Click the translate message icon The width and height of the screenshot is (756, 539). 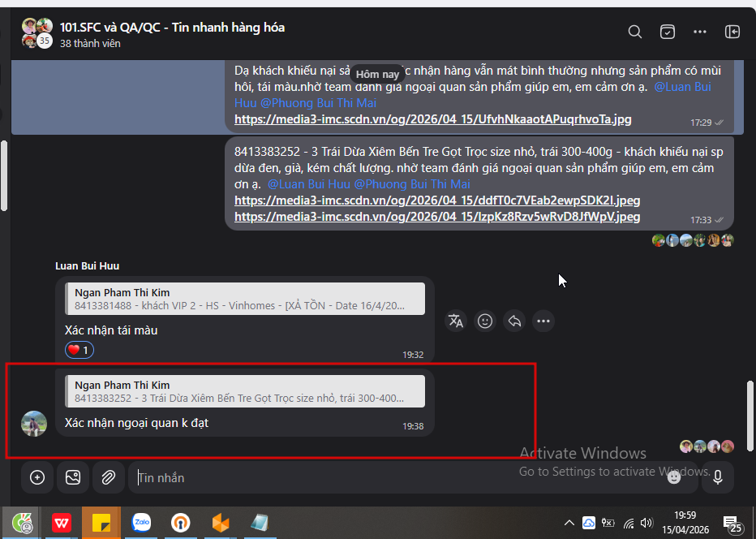point(456,321)
